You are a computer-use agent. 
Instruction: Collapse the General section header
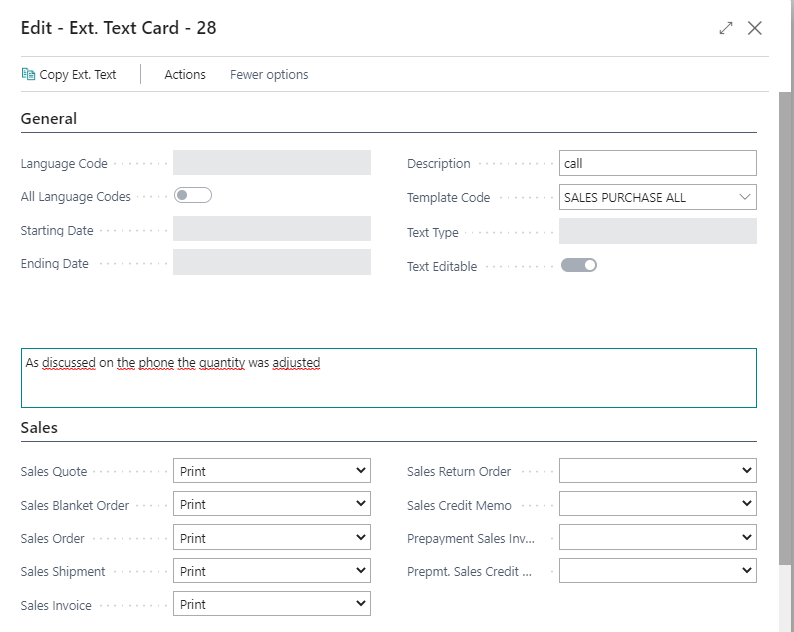click(x=49, y=119)
